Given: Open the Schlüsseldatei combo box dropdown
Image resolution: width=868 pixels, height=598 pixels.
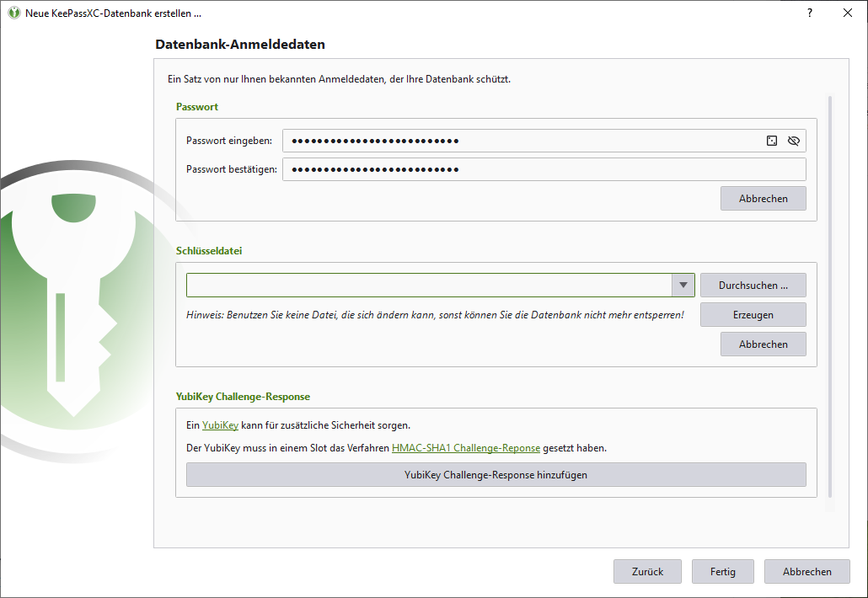Looking at the screenshot, I should [683, 285].
